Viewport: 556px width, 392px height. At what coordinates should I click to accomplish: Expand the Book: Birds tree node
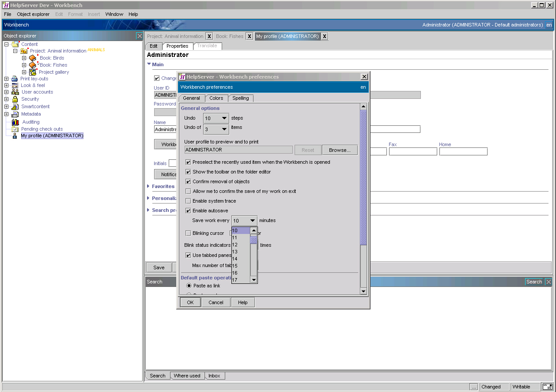click(24, 58)
